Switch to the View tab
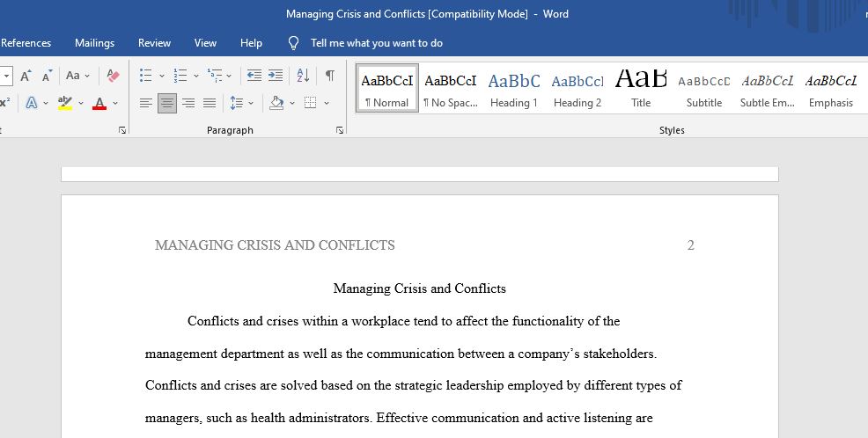Screen dimensions: 868x438 coord(205,43)
